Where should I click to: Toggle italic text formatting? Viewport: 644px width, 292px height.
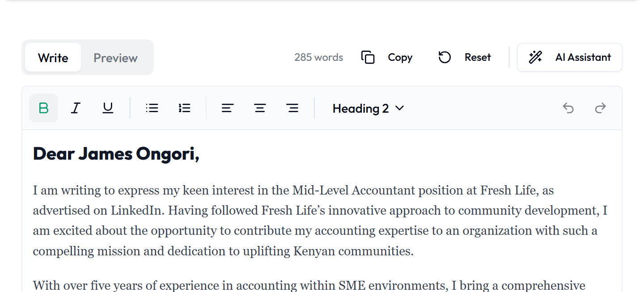(x=76, y=108)
